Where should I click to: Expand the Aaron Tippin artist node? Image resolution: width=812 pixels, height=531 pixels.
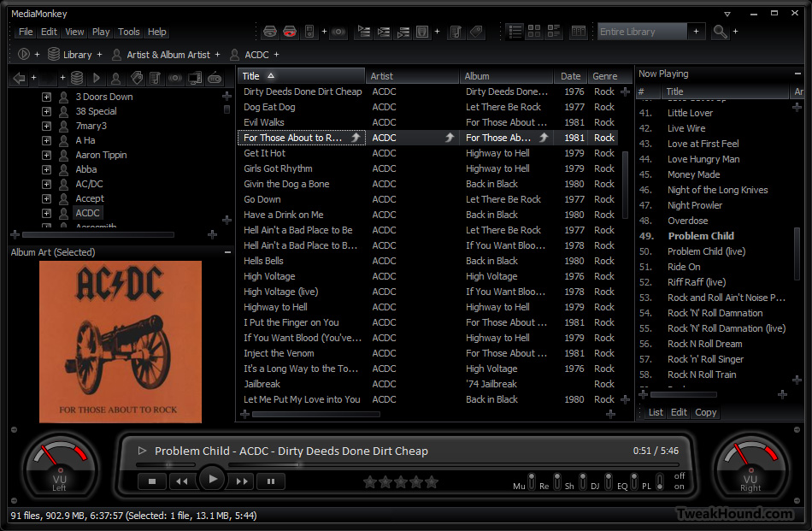point(47,155)
